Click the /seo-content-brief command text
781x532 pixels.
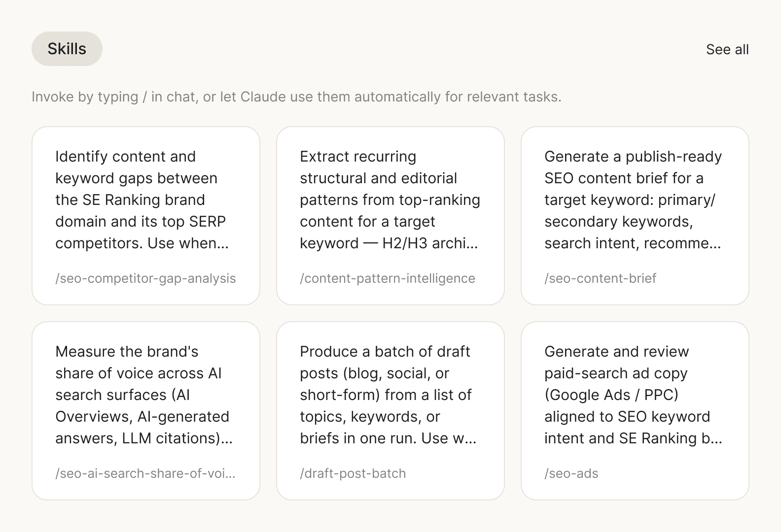(600, 278)
